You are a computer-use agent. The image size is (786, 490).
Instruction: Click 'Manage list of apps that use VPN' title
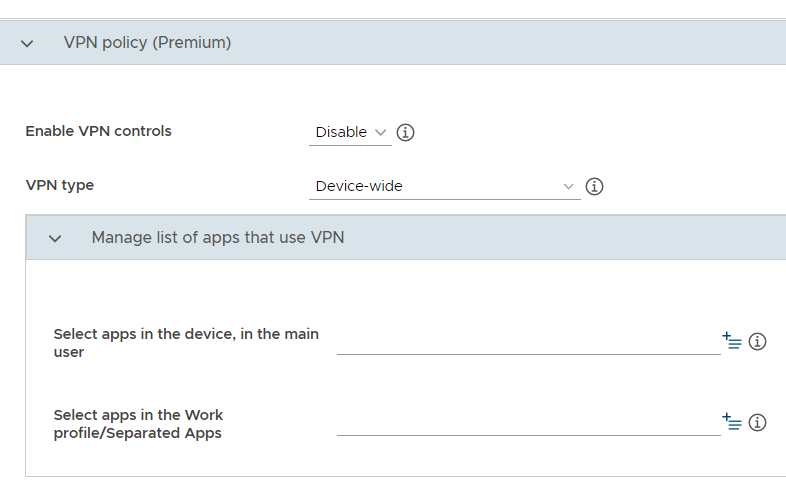pyautogui.click(x=218, y=238)
